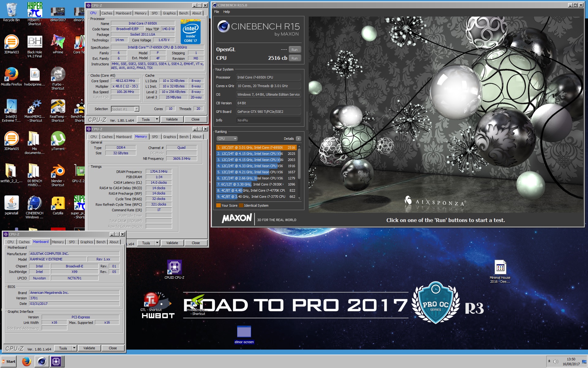Click Validate in Mainboard CPU-Z window
The image size is (588, 368).
pyautogui.click(x=89, y=348)
